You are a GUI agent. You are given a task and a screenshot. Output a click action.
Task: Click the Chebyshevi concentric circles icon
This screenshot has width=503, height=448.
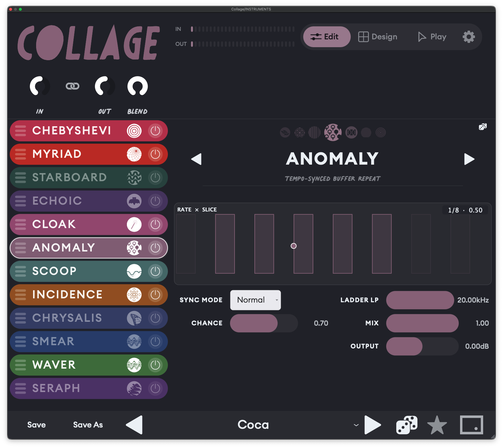134,131
